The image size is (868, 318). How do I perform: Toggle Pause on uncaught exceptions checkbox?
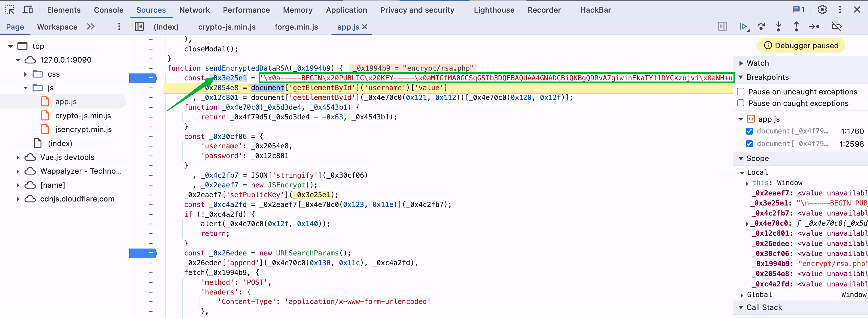741,92
